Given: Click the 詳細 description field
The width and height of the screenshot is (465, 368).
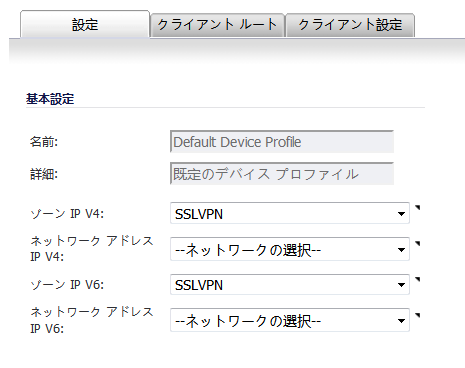Looking at the screenshot, I should [282, 174].
